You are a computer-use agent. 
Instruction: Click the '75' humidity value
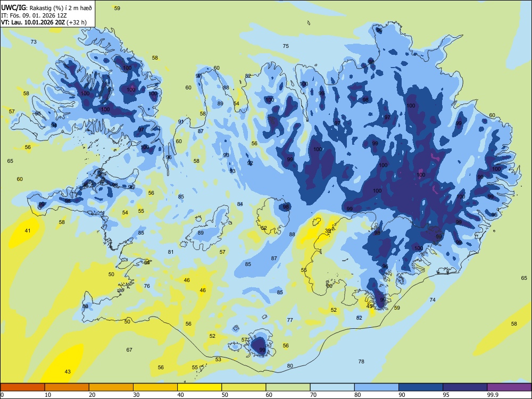coord(286,46)
